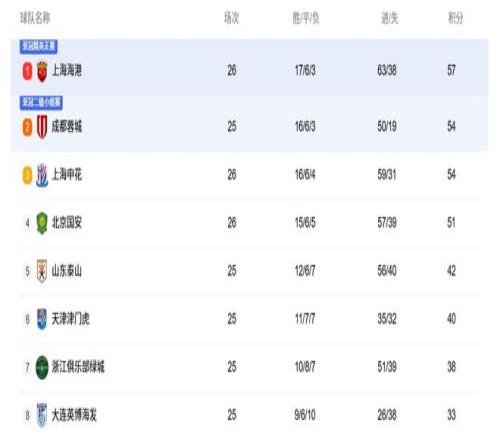Click the orange rank 2 badge
Image resolution: width=500 pixels, height=440 pixels.
coord(27,127)
